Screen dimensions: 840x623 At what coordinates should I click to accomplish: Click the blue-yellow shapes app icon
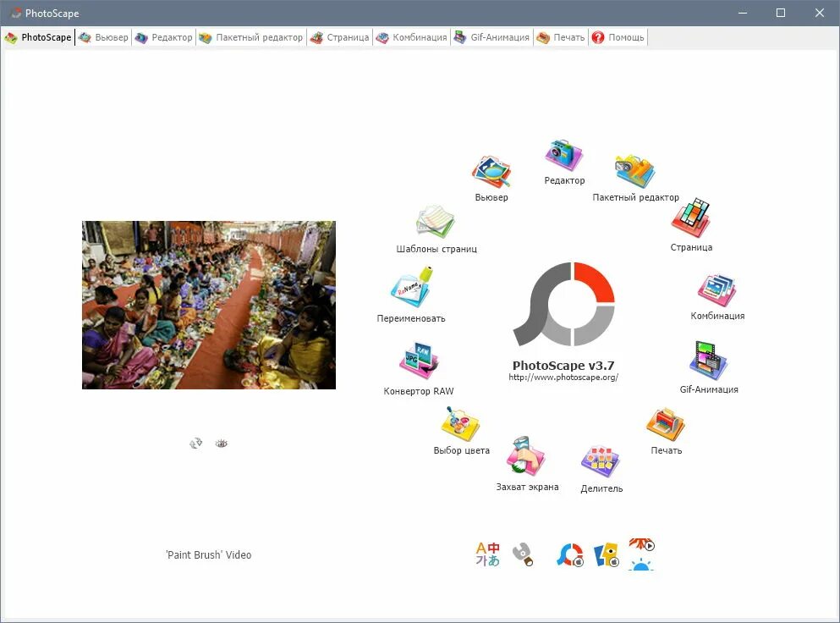pyautogui.click(x=607, y=555)
